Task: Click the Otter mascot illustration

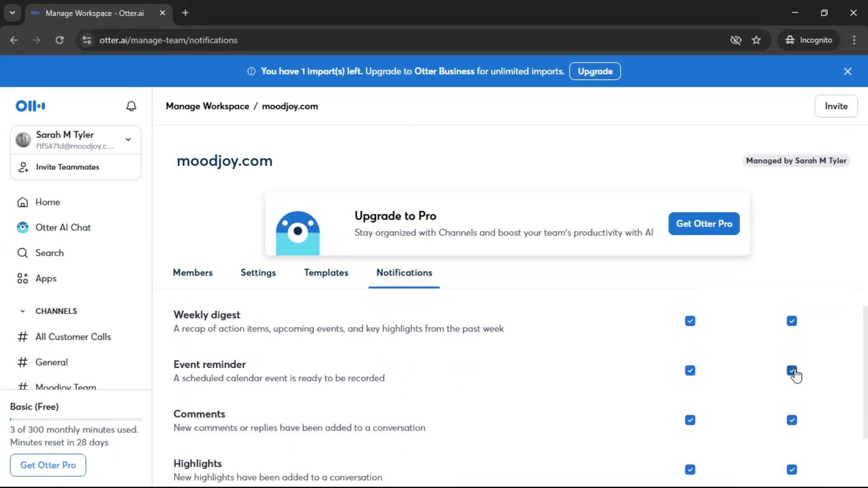Action: coord(297,233)
